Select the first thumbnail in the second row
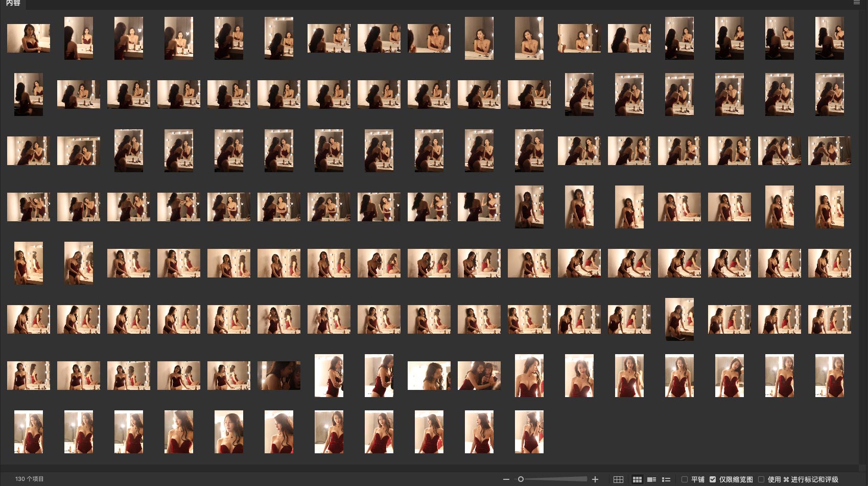The image size is (868, 486). [x=29, y=95]
